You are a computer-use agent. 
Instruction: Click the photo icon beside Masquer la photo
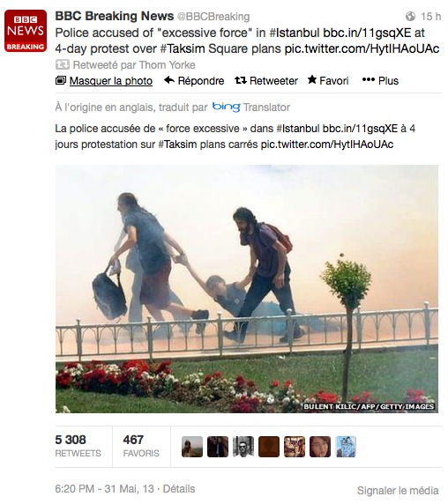point(61,80)
